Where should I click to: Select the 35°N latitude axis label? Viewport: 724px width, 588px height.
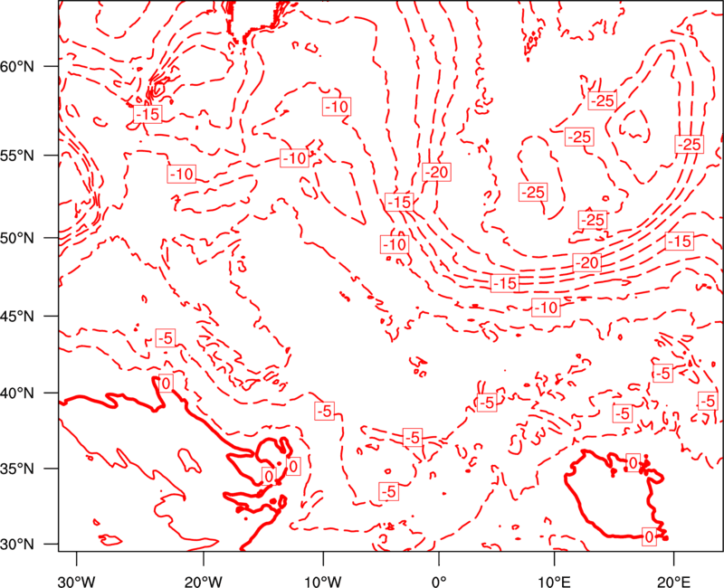tap(17, 469)
